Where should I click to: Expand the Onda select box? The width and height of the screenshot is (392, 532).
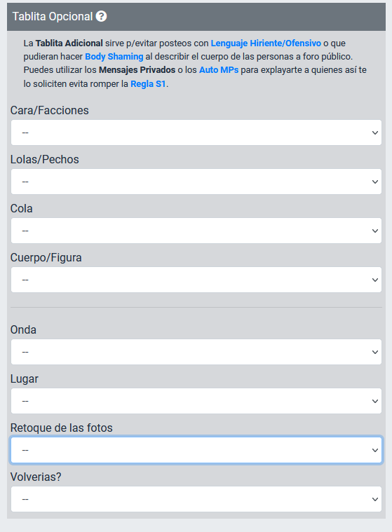click(196, 352)
